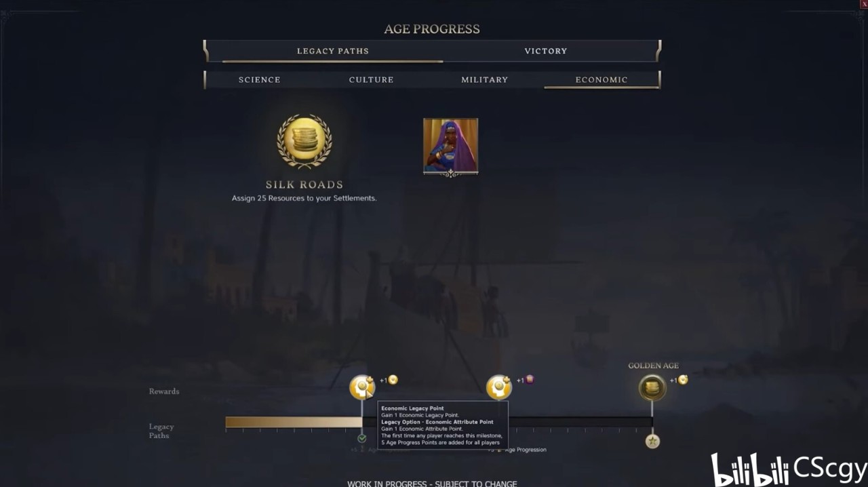The image size is (868, 487).
Task: Click the Silk Roads title text
Action: 304,184
